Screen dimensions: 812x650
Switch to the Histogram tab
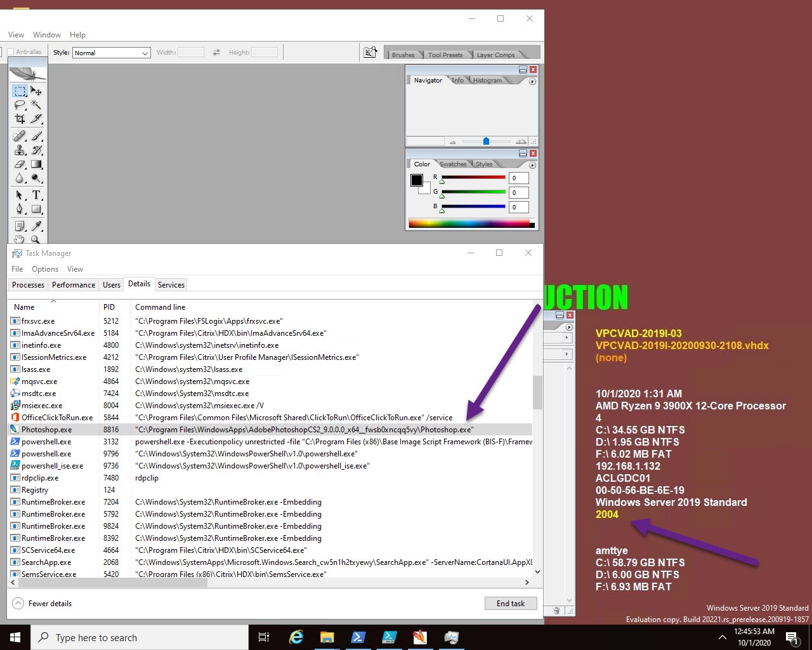pyautogui.click(x=487, y=81)
